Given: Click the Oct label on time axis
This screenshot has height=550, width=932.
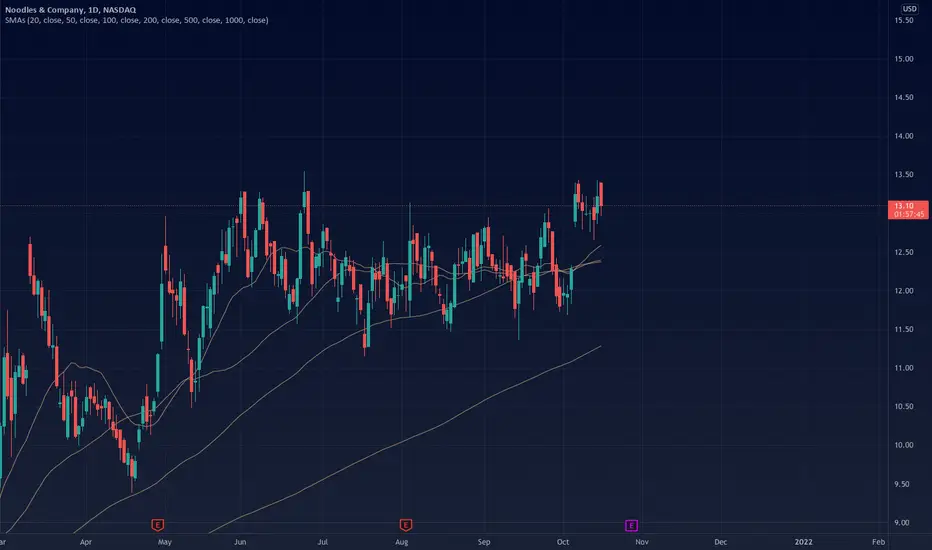Looking at the screenshot, I should point(563,542).
